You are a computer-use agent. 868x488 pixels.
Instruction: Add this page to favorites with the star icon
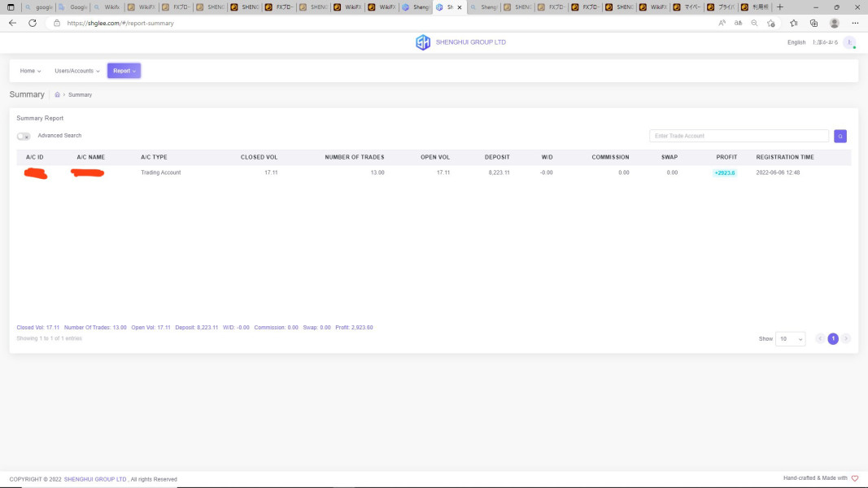pos(771,23)
